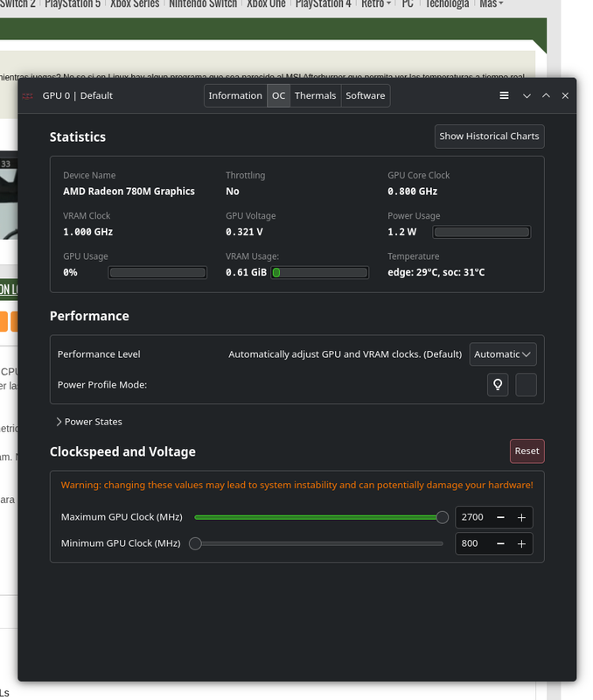
Task: Open the hamburger menu in the header bar
Action: click(x=504, y=95)
